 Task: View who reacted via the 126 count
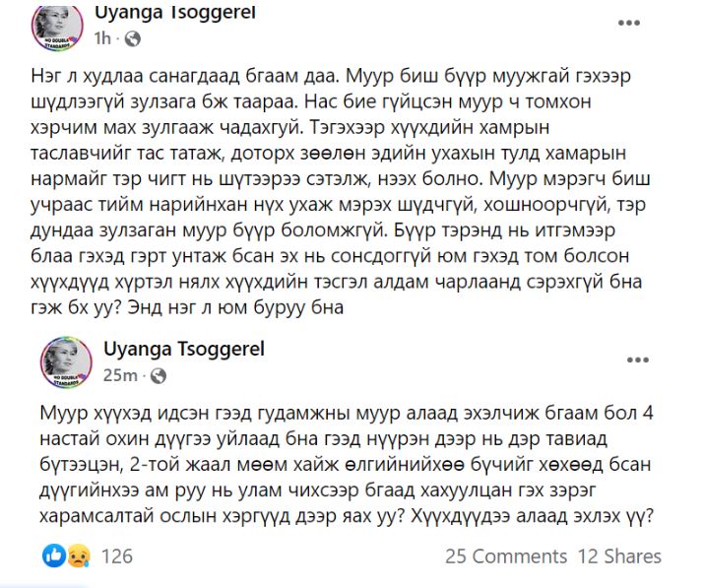tap(116, 556)
